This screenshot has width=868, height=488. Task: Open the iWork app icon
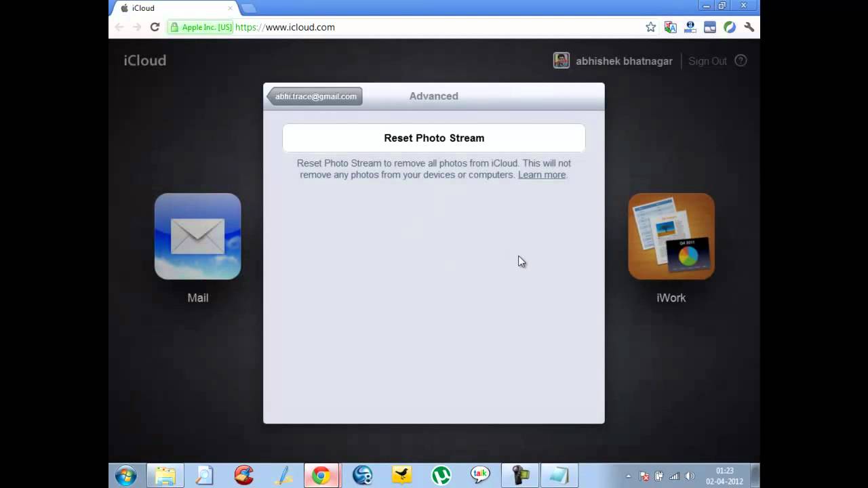click(x=671, y=237)
